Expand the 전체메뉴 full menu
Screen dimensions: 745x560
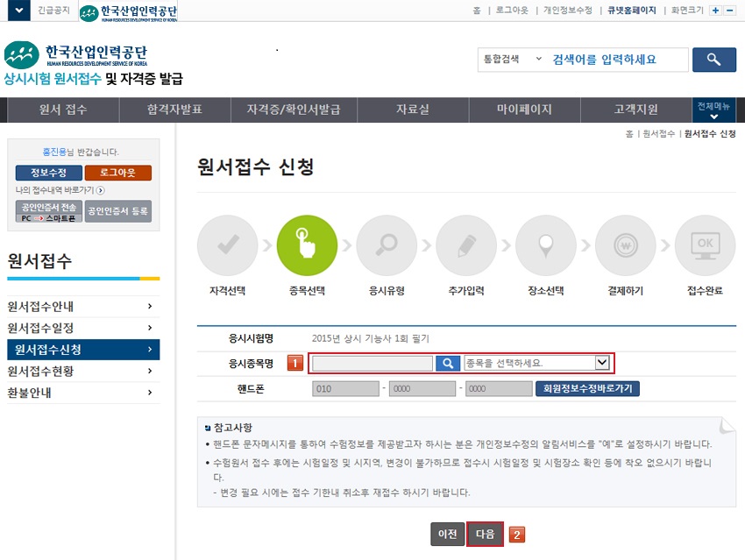713,110
